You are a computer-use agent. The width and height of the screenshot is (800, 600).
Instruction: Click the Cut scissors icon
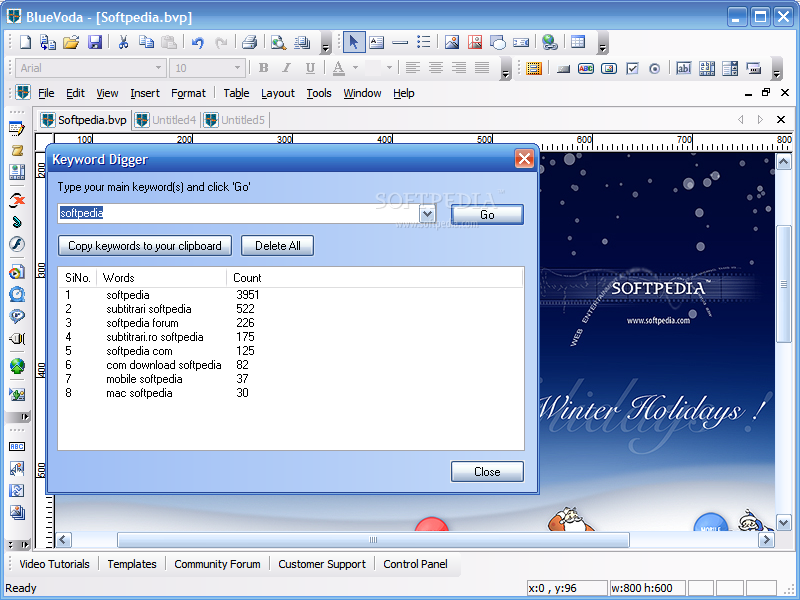(123, 42)
